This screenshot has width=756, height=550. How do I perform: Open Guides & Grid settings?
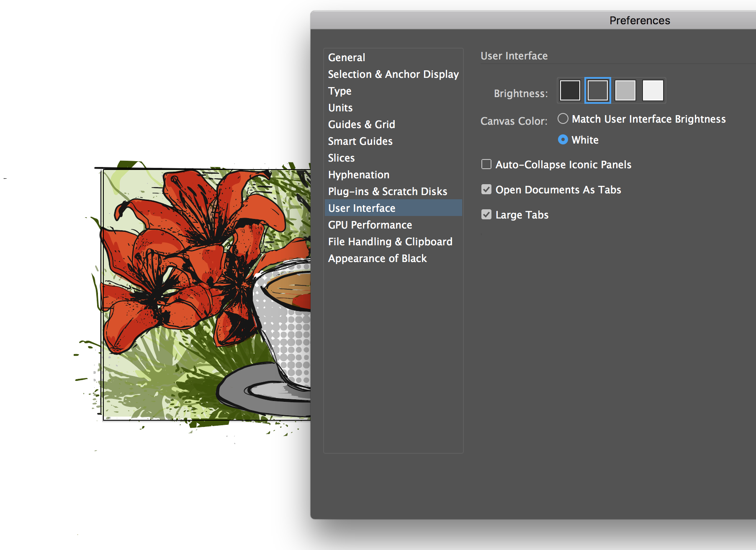tap(361, 124)
